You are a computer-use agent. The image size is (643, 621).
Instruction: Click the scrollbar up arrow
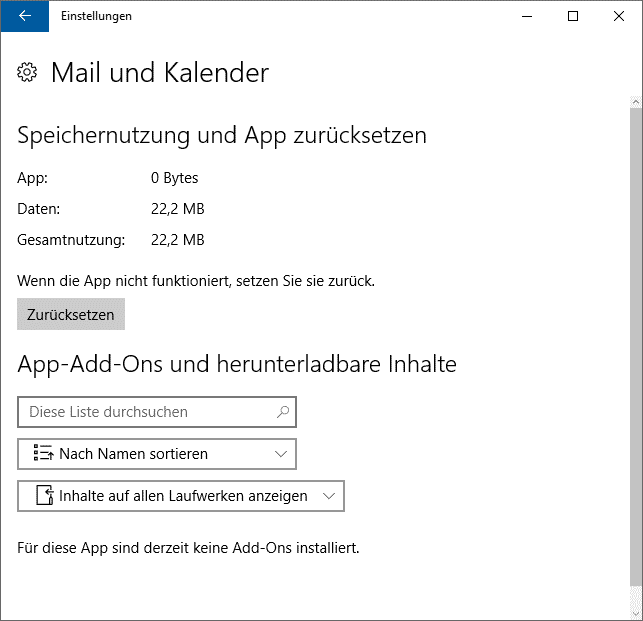pos(636,101)
